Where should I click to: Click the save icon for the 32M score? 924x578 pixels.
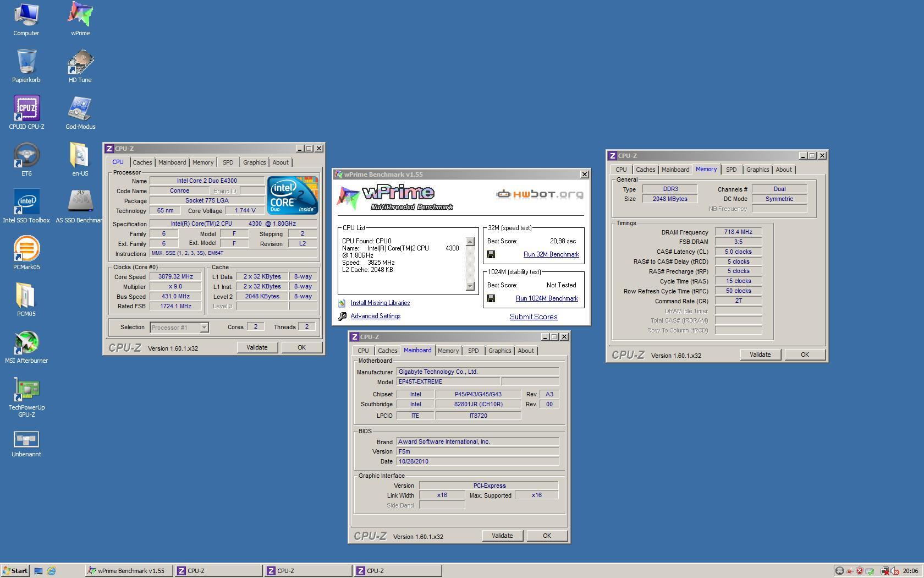coord(491,254)
